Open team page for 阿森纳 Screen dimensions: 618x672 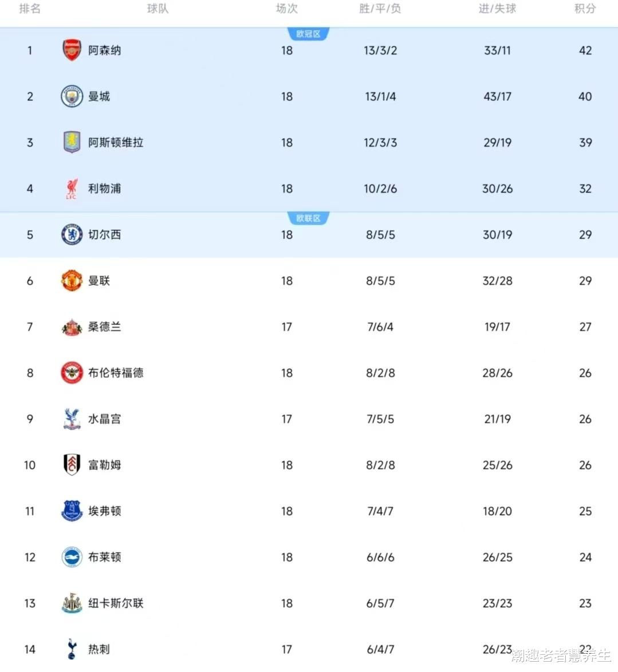(104, 50)
